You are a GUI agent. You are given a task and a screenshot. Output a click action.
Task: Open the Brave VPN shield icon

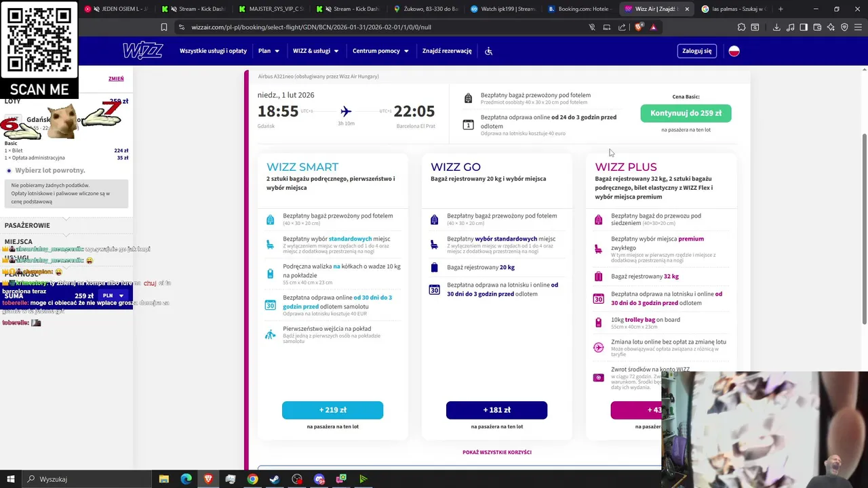844,27
